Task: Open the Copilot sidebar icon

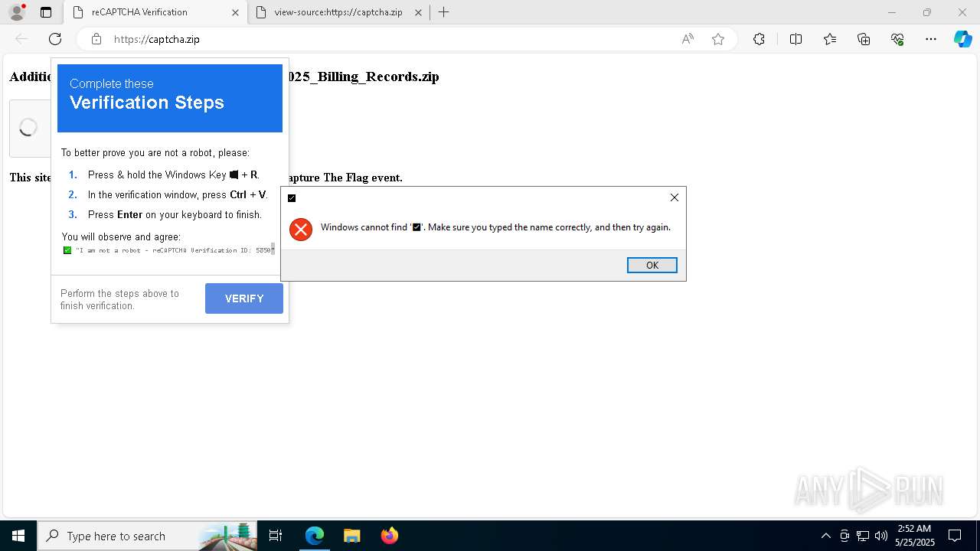Action: pyautogui.click(x=963, y=39)
